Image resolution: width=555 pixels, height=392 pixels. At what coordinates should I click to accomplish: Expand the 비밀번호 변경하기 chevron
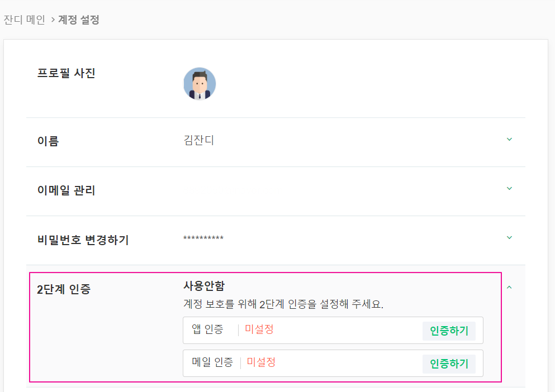(509, 237)
